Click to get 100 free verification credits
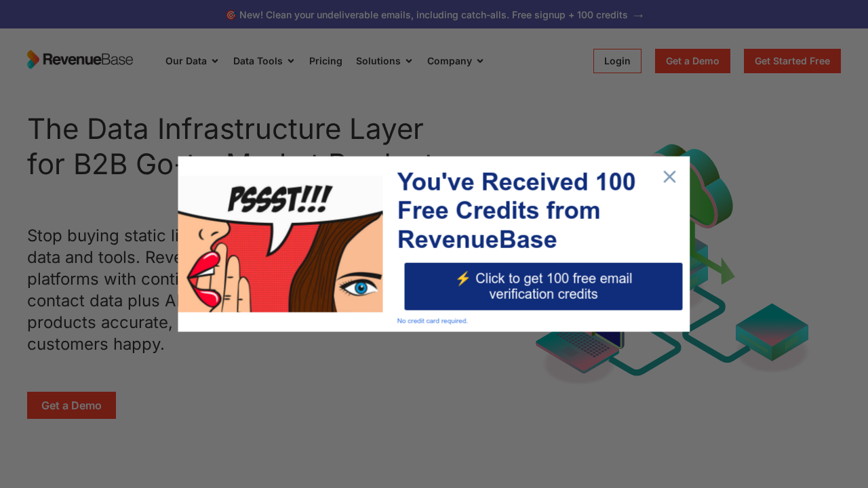The image size is (868, 488). coord(542,286)
